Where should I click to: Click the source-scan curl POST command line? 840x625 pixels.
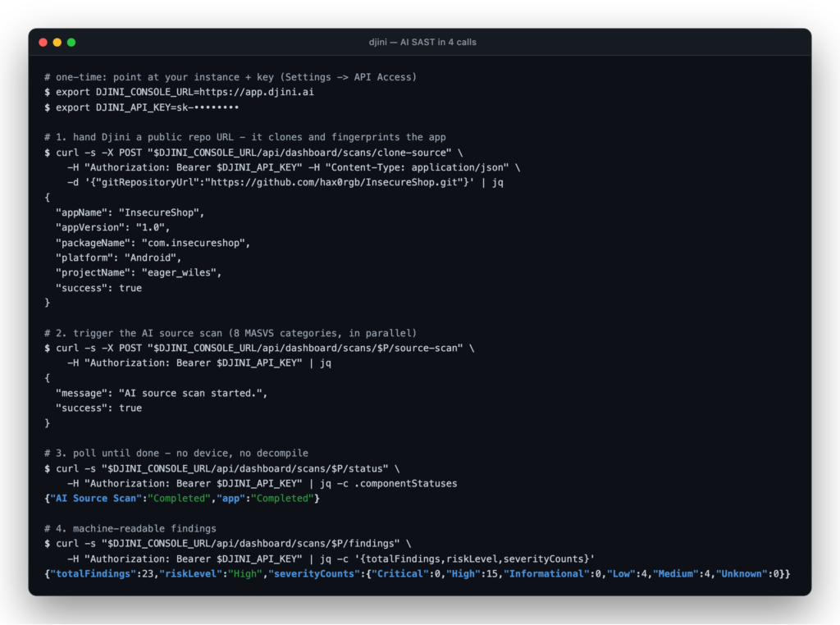click(x=259, y=348)
